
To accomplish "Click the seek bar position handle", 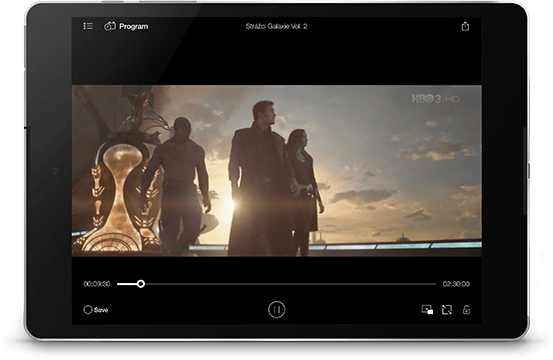I will click(x=141, y=283).
